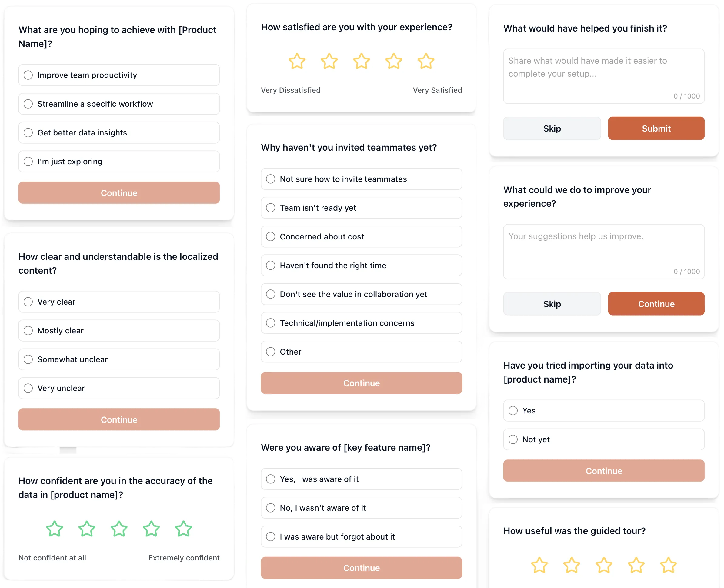
Task: Rate five stars for data accuracy confidence
Action: pyautogui.click(x=183, y=529)
